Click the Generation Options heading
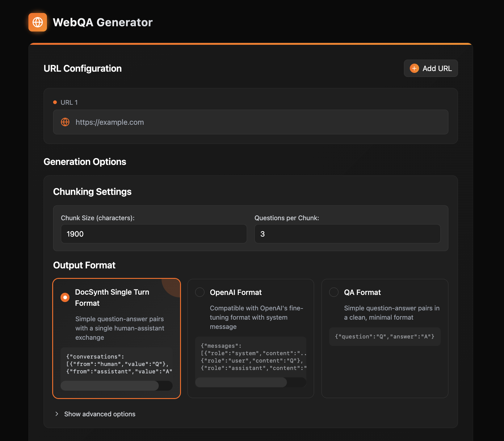The width and height of the screenshot is (504, 441). click(85, 162)
